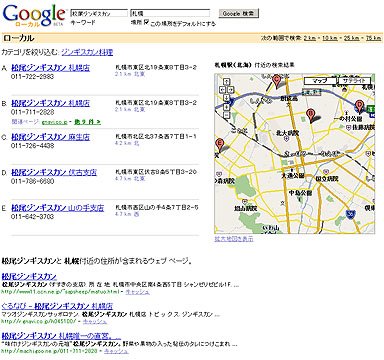Select map marker D

click(359, 106)
